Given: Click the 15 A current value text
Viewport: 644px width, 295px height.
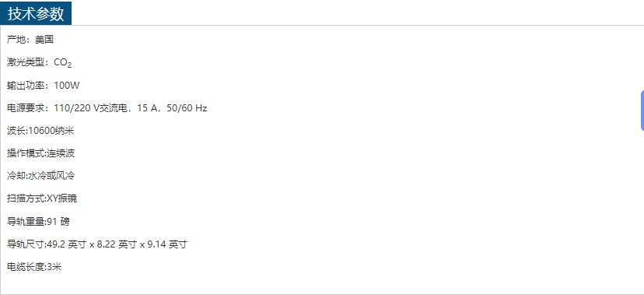Looking at the screenshot, I should [148, 108].
